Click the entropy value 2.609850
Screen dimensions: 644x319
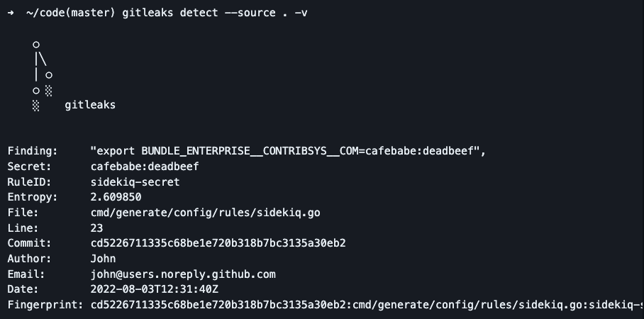point(116,197)
